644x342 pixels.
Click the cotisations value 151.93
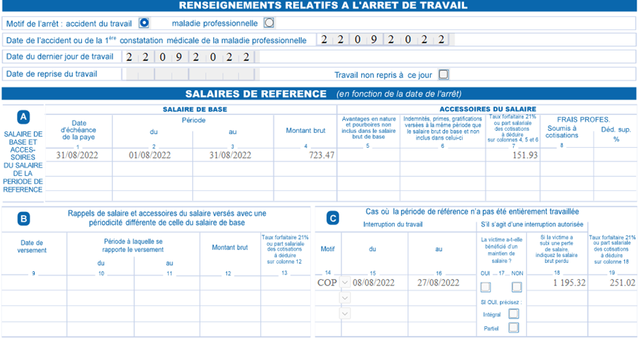[x=525, y=155]
